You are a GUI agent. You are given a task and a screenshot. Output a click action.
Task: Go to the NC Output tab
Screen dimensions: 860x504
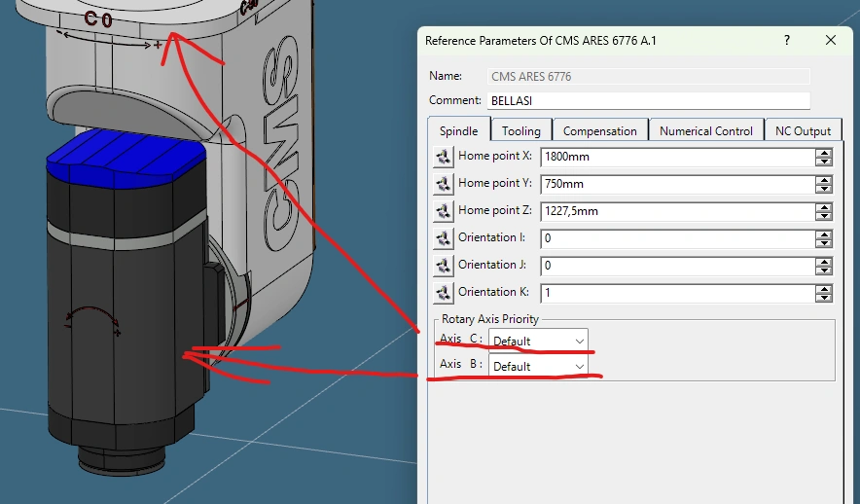pyautogui.click(x=803, y=130)
